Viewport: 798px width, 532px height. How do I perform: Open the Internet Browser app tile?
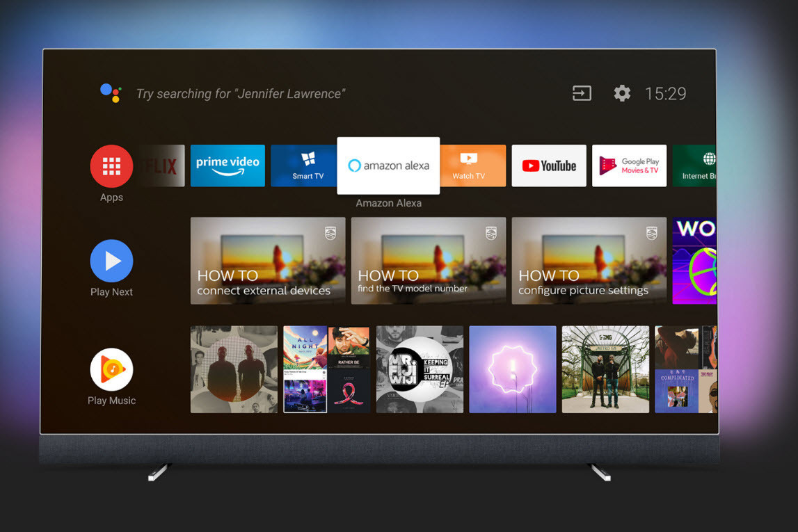pyautogui.click(x=694, y=166)
